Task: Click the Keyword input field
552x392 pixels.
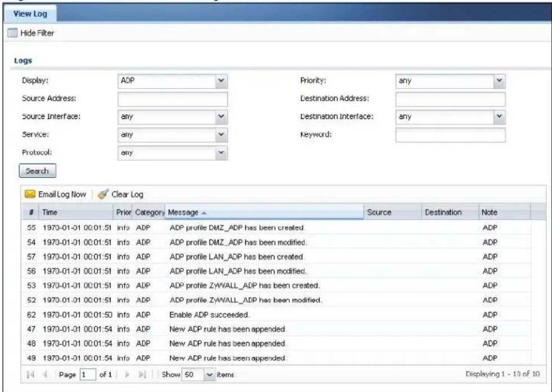Action: [451, 135]
